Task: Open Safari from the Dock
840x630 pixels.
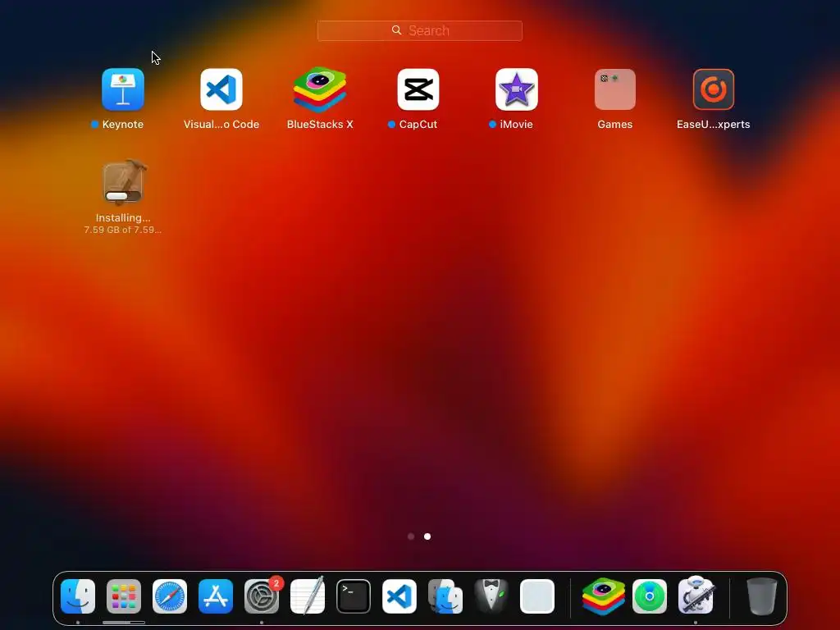Action: click(170, 596)
